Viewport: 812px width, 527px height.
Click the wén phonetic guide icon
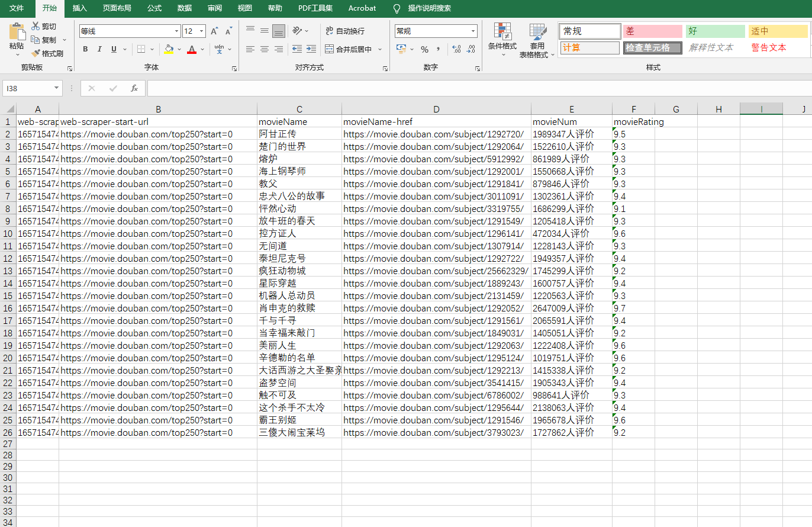219,49
